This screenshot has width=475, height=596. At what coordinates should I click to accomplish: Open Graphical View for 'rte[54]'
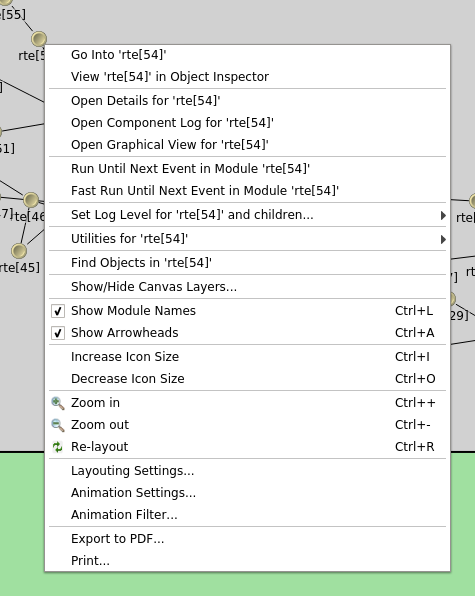pyautogui.click(x=247, y=145)
